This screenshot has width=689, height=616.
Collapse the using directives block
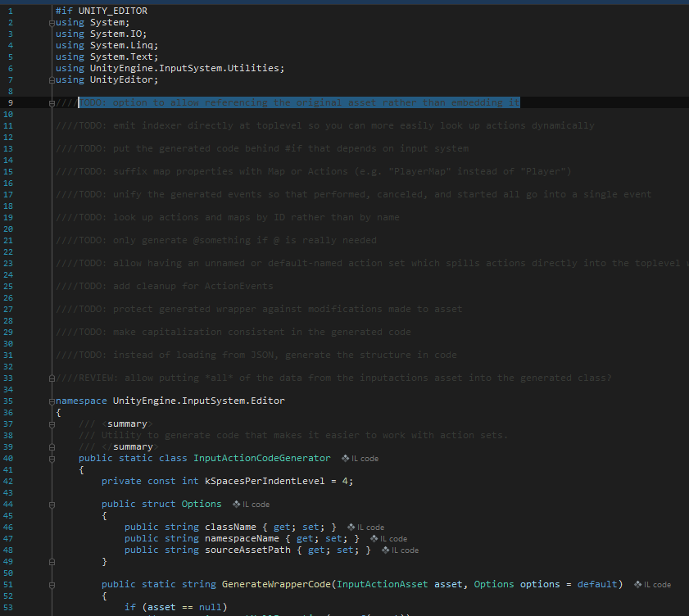pos(52,22)
